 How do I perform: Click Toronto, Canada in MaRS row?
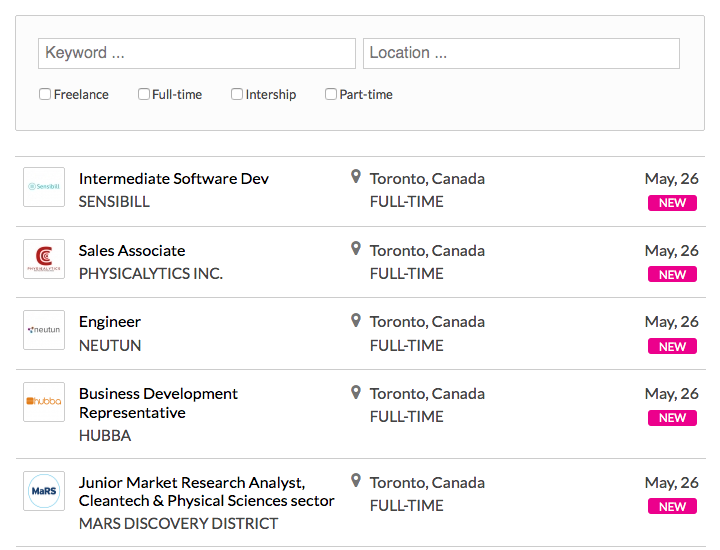pos(427,483)
